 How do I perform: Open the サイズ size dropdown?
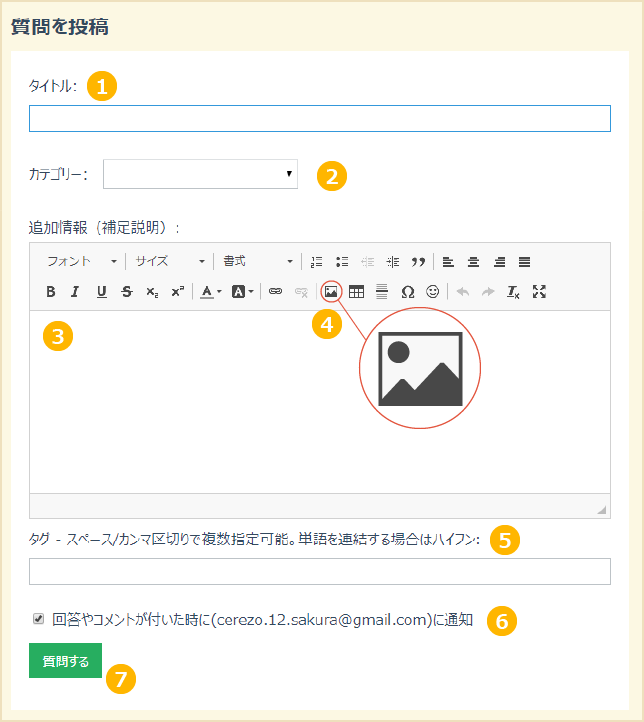[170, 262]
